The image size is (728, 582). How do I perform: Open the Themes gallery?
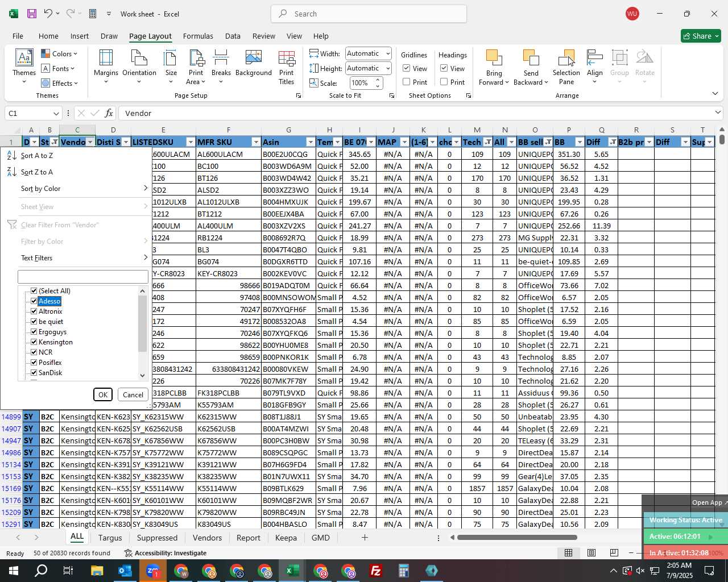point(24,67)
